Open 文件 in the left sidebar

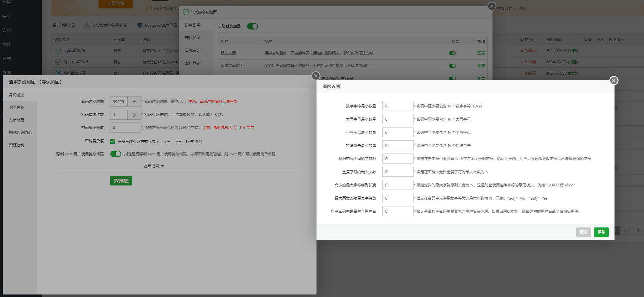[7, 44]
